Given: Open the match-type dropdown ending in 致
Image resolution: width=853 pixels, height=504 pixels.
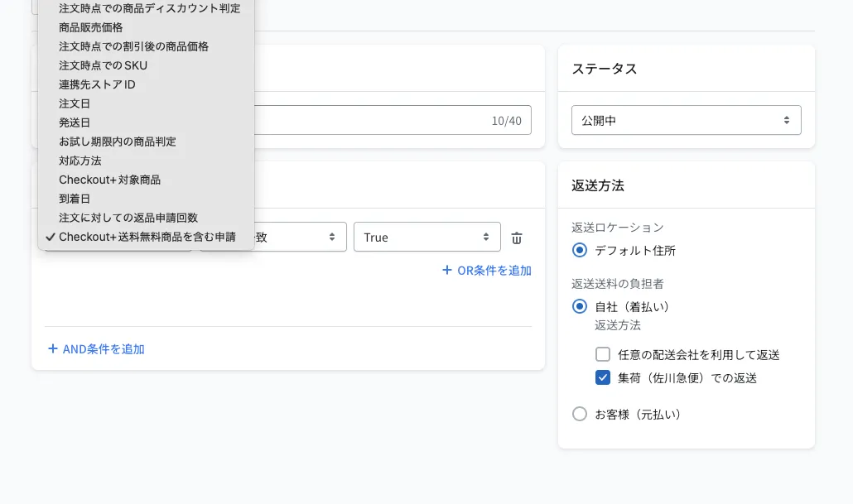Looking at the screenshot, I should [x=301, y=237].
